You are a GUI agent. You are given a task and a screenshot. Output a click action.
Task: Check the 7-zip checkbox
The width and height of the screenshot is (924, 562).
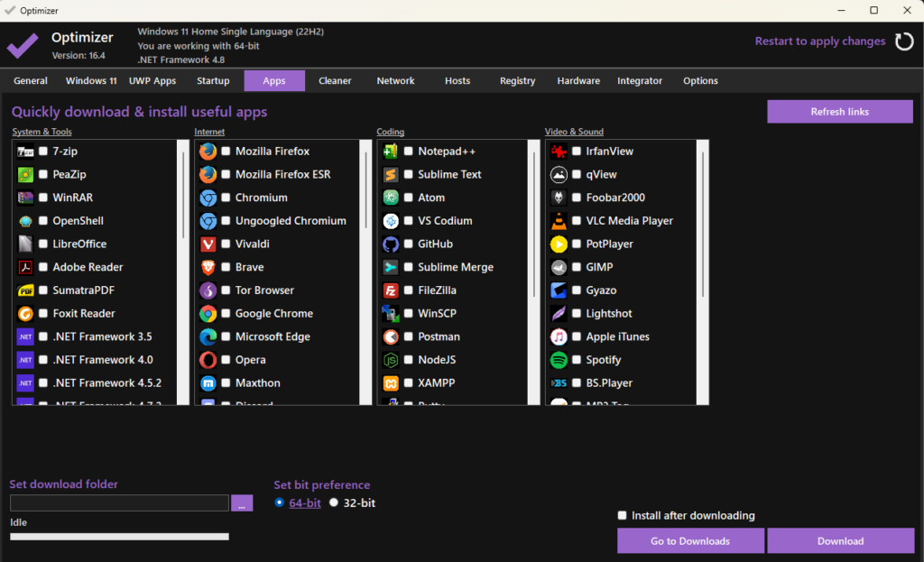click(43, 152)
